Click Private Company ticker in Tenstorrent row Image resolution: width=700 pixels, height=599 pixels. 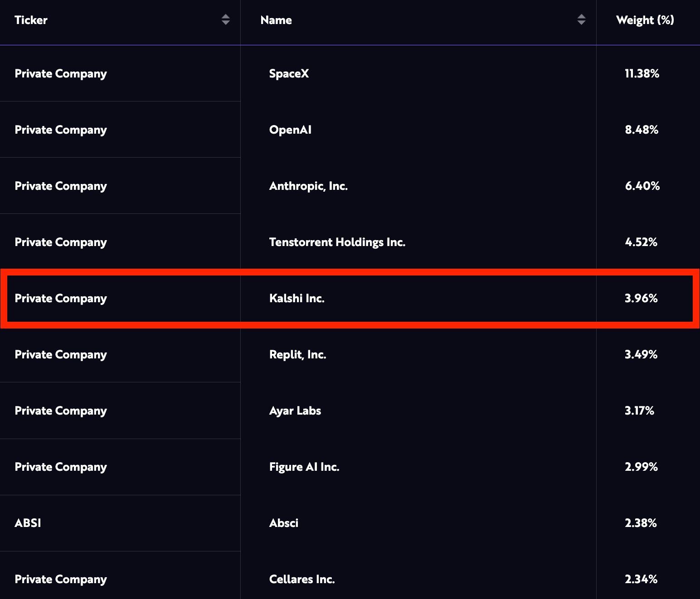coord(61,242)
